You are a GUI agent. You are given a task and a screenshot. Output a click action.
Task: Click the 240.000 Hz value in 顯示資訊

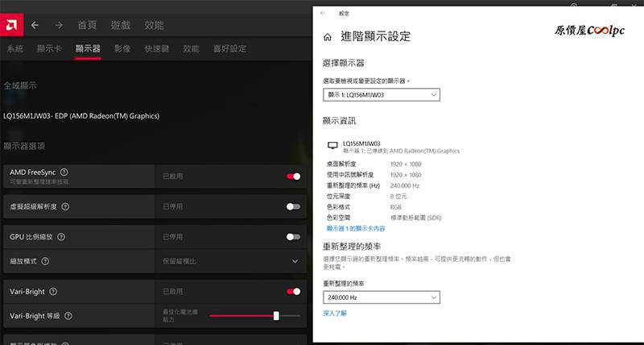tap(405, 185)
